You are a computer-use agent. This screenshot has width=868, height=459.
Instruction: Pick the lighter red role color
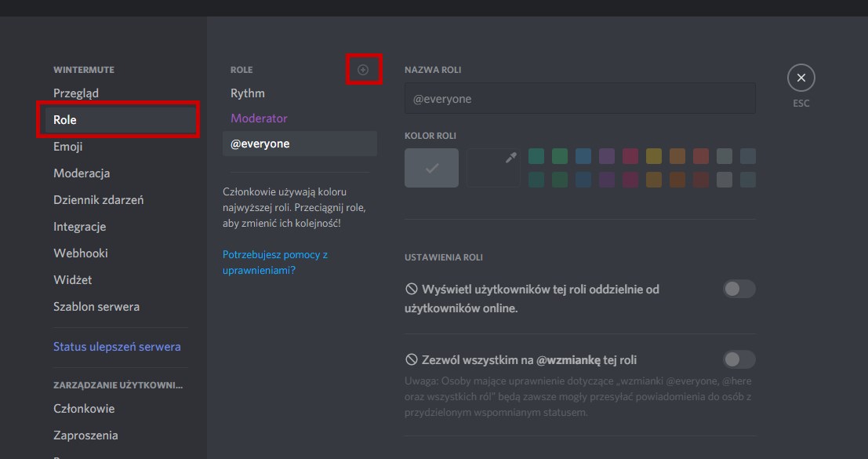click(701, 156)
